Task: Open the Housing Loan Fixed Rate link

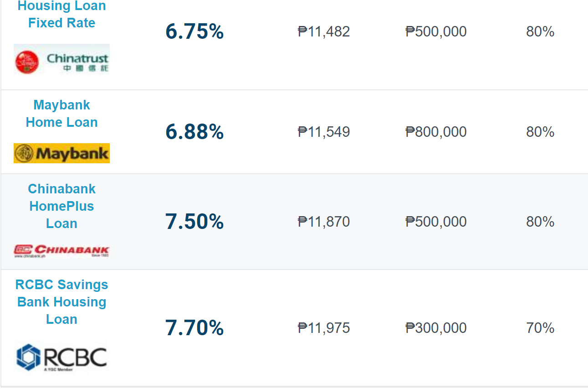Action: (x=61, y=15)
